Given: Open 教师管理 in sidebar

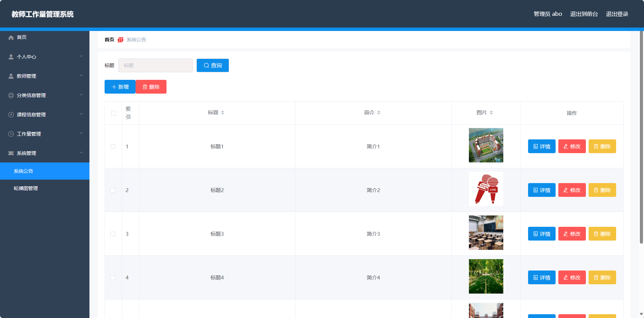Looking at the screenshot, I should [x=45, y=76].
